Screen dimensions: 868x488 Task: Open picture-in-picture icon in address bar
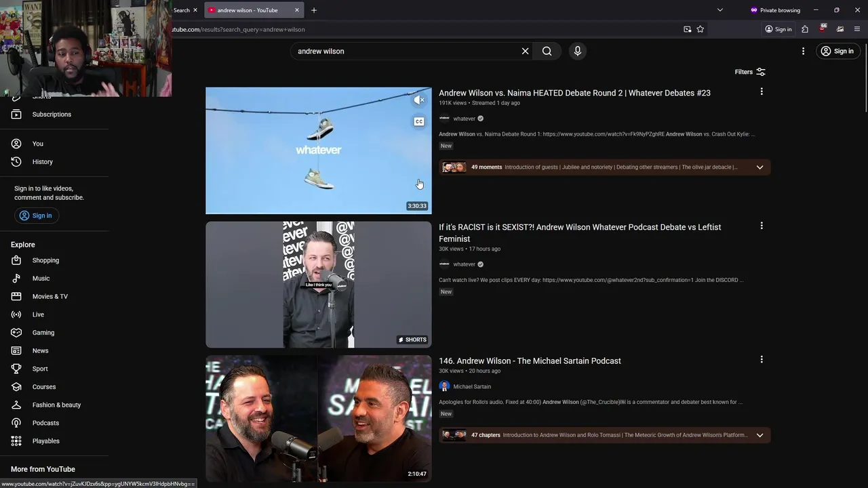click(688, 29)
